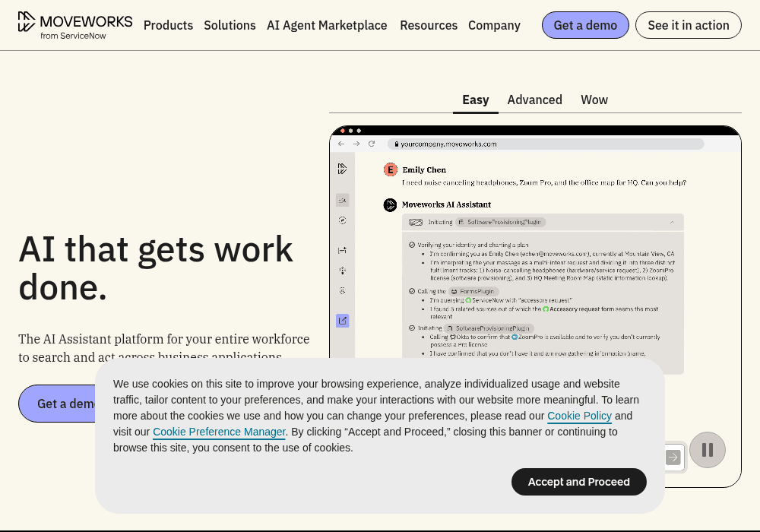Screen dimensions: 760x532
Task: Click the "Emily Chen" name text
Action: [424, 170]
